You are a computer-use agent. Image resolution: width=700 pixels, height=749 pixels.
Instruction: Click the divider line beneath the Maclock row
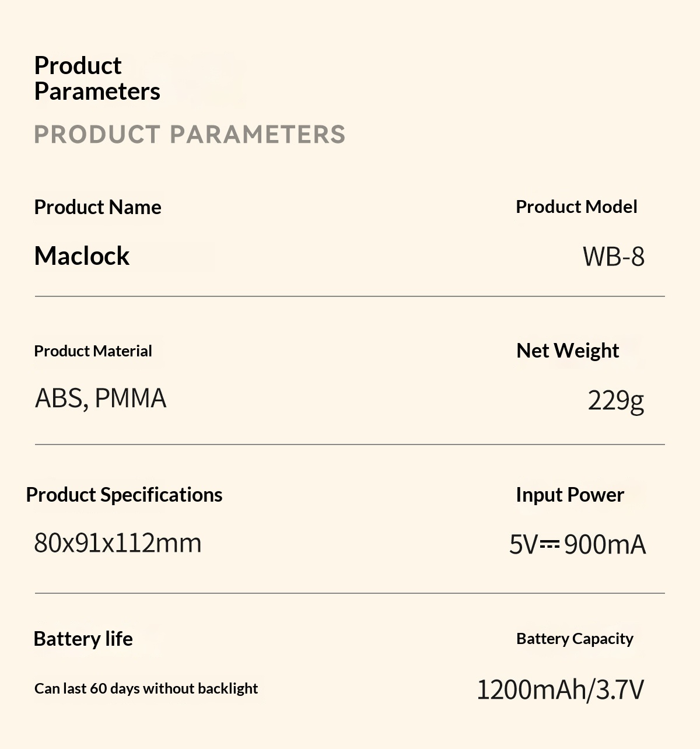pyautogui.click(x=350, y=296)
